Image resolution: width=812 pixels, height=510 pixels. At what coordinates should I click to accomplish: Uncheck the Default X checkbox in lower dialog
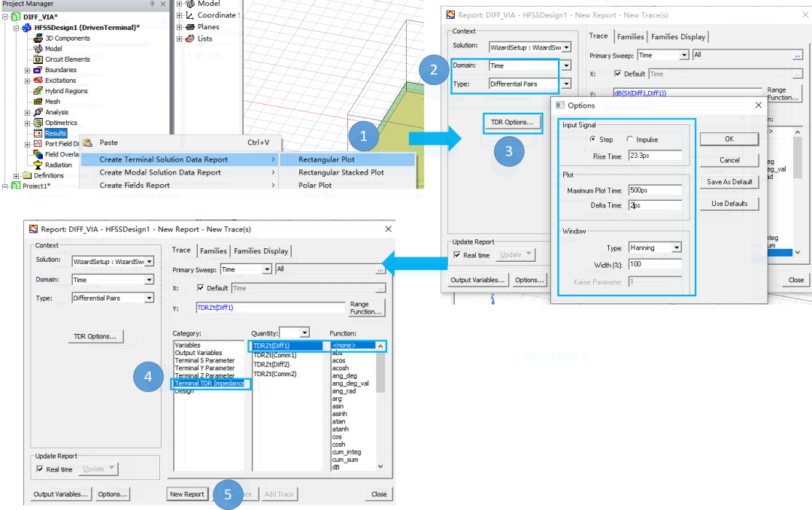[201, 287]
